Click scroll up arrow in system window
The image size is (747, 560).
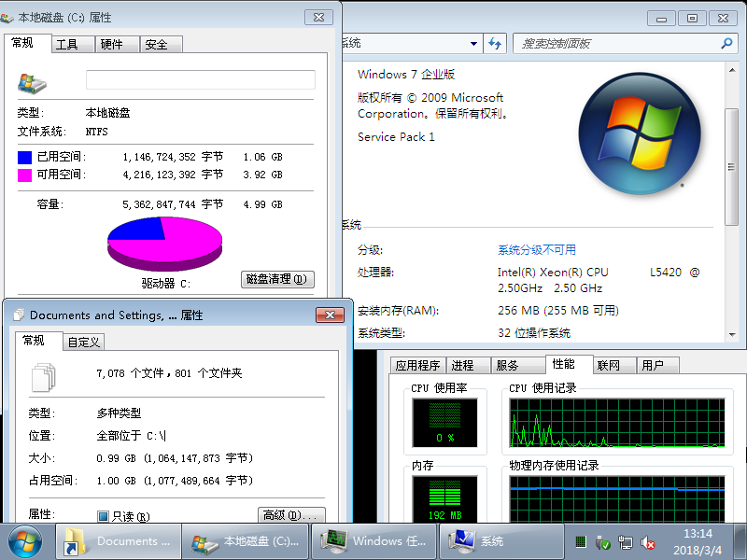732,71
